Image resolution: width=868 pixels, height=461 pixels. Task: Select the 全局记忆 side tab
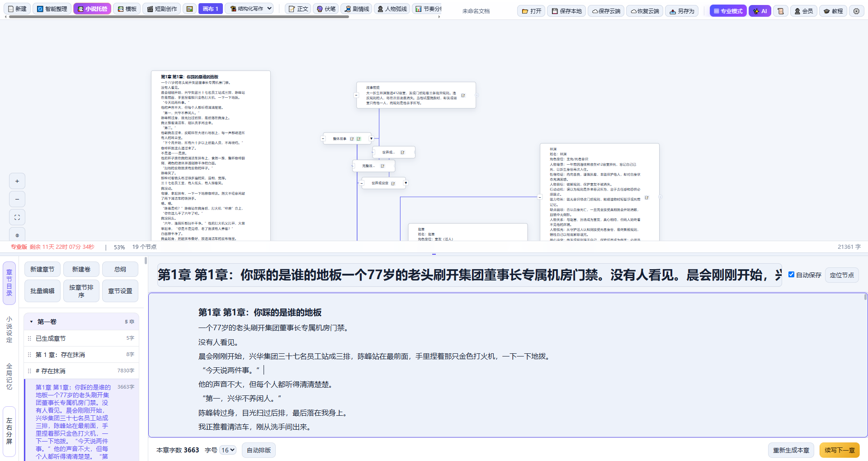coord(9,376)
